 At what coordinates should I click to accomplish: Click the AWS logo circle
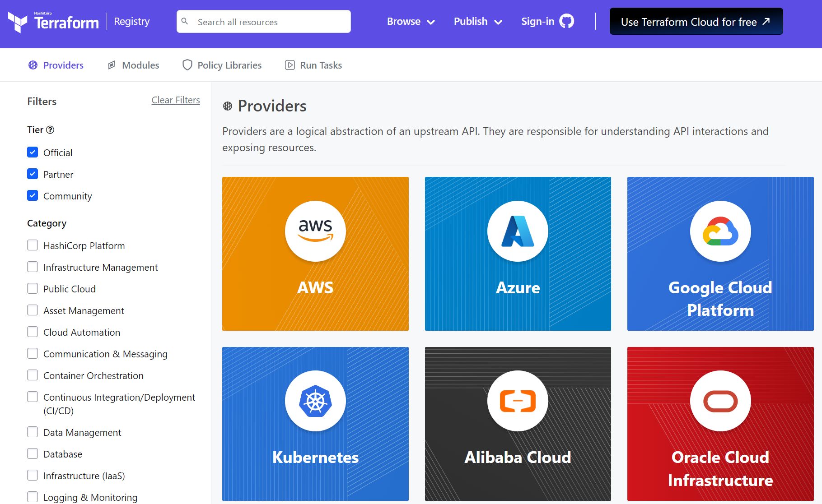click(315, 231)
